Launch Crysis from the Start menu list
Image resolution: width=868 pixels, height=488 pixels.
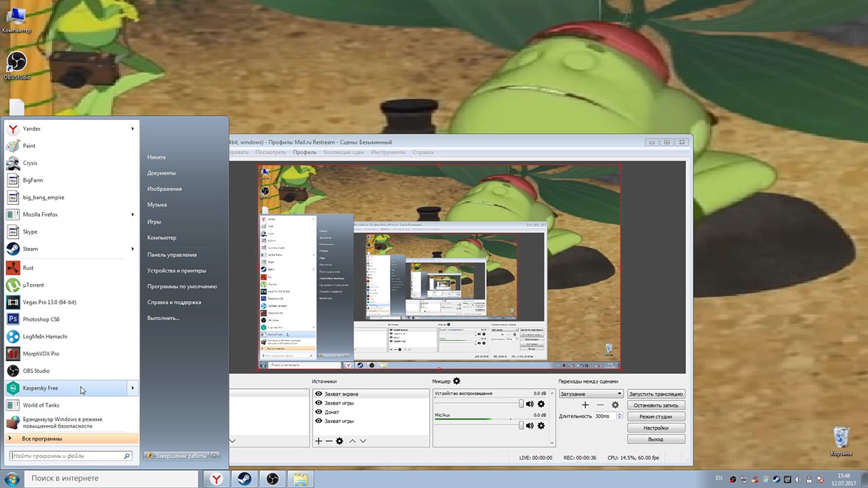(x=71, y=163)
